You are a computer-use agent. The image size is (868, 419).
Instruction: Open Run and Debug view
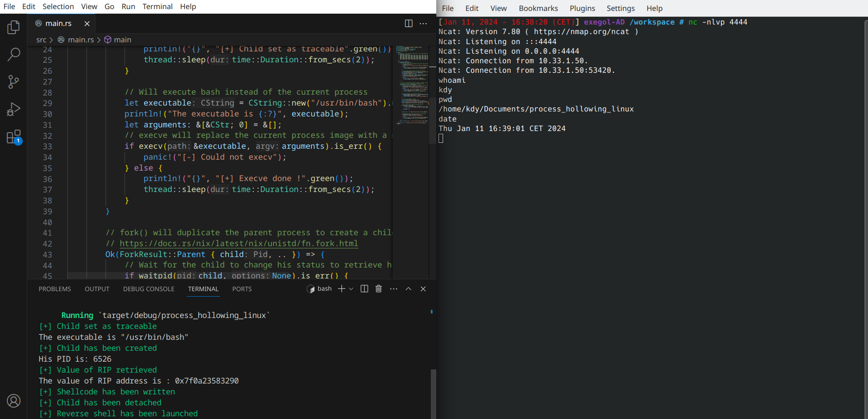click(x=14, y=109)
